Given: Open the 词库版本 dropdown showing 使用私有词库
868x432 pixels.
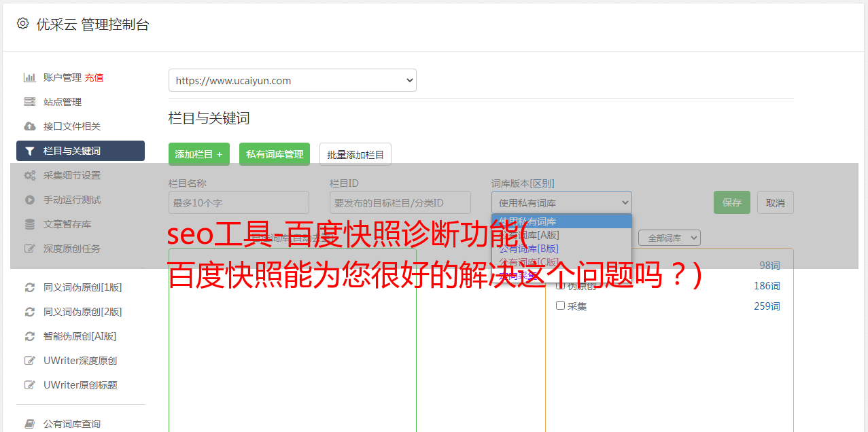Looking at the screenshot, I should 561,202.
